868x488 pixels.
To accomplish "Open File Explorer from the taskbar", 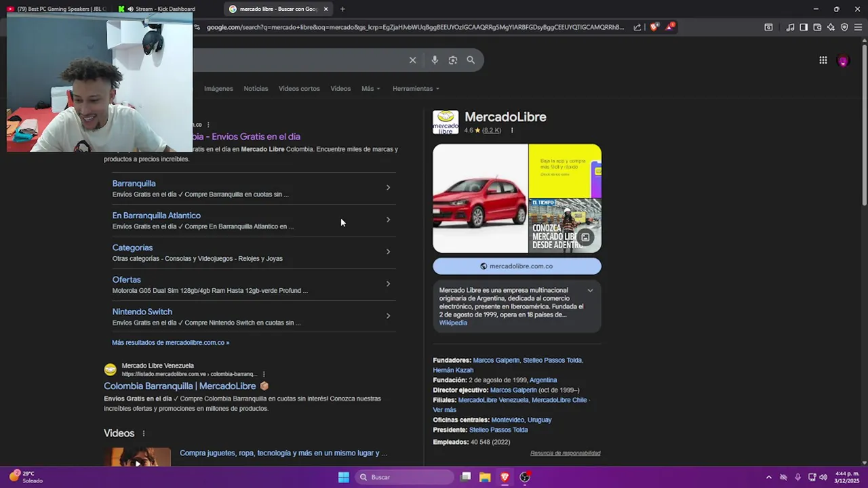I will click(485, 477).
